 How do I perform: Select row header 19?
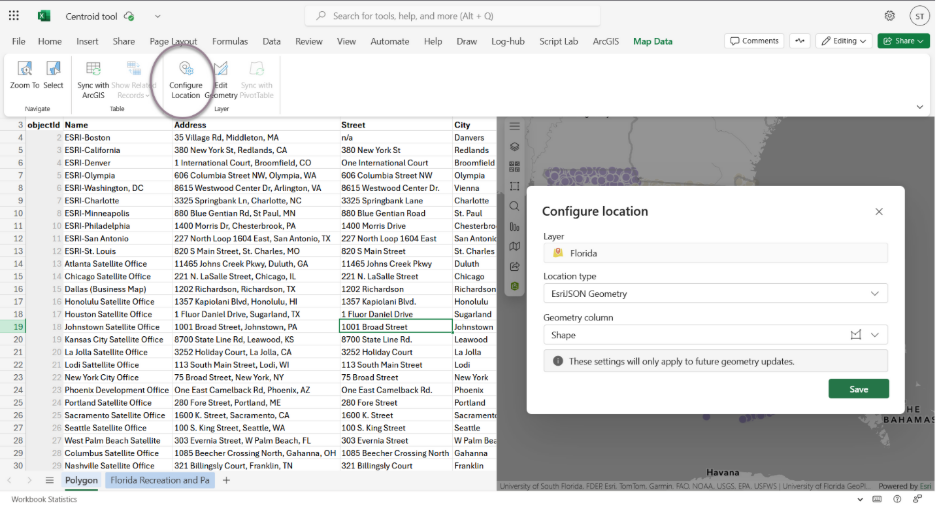click(13, 327)
